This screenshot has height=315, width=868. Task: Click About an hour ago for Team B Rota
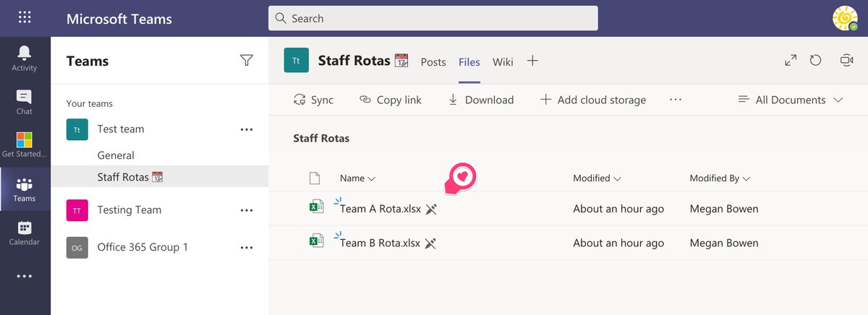coord(618,243)
